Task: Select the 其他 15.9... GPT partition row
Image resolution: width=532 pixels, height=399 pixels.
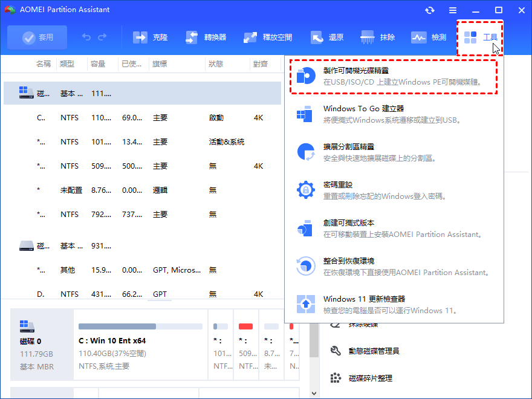Action: (142, 270)
